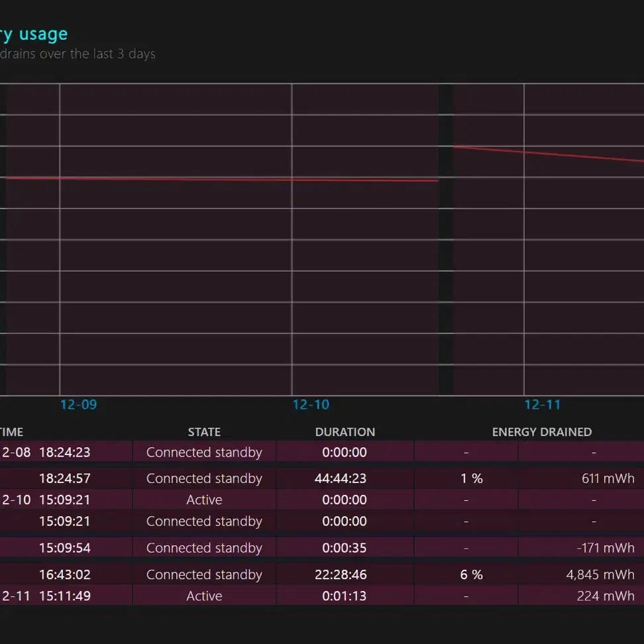Select the row with duration 44:44:23

pos(322,478)
